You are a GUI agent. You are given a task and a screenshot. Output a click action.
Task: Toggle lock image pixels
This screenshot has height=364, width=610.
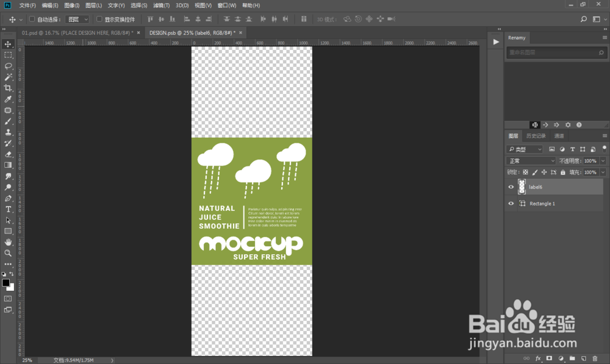(x=535, y=173)
